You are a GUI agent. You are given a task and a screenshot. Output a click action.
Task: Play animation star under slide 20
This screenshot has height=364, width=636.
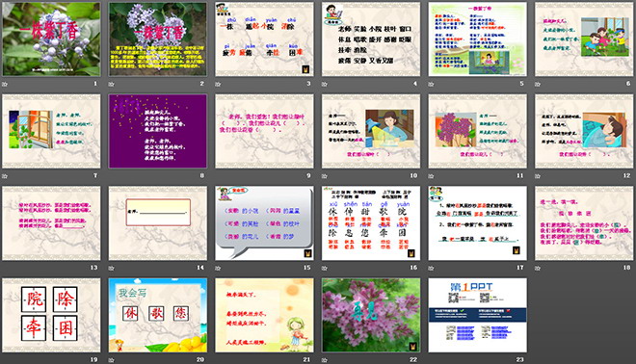(x=112, y=360)
